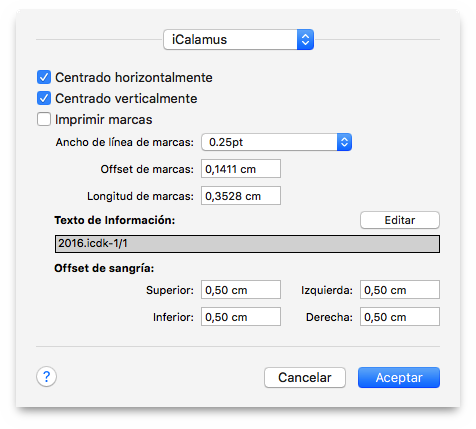
Task: Open Ancho de línea de marcas dropdown
Action: click(276, 142)
